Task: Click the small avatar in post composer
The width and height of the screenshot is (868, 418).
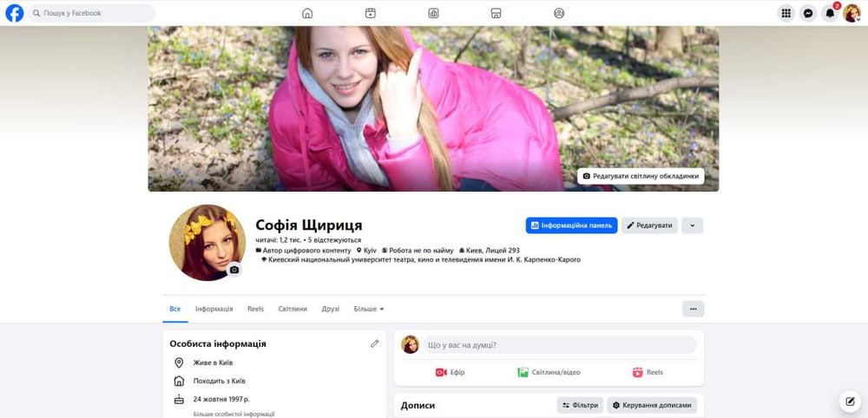Action: coord(411,344)
